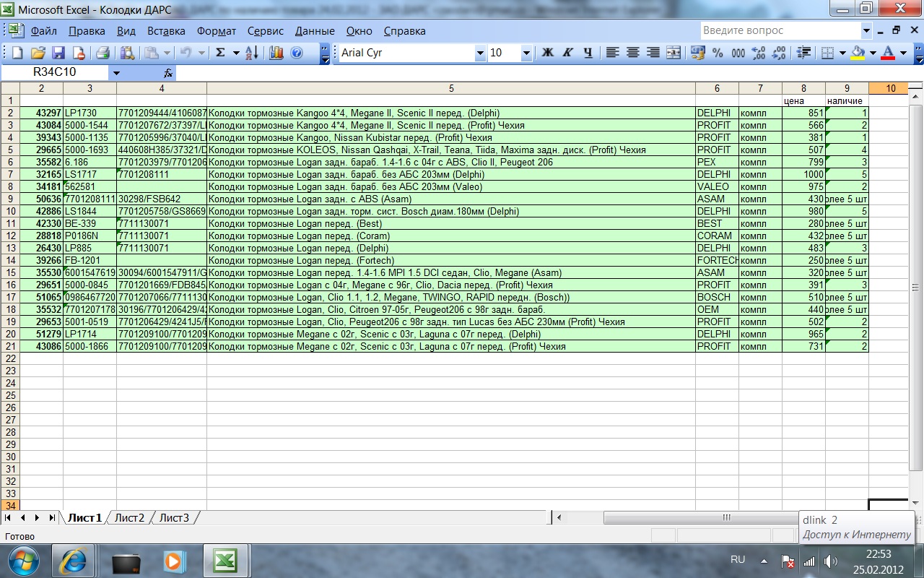Click the decrease indent icon
This screenshot has height=578, width=924.
click(803, 53)
